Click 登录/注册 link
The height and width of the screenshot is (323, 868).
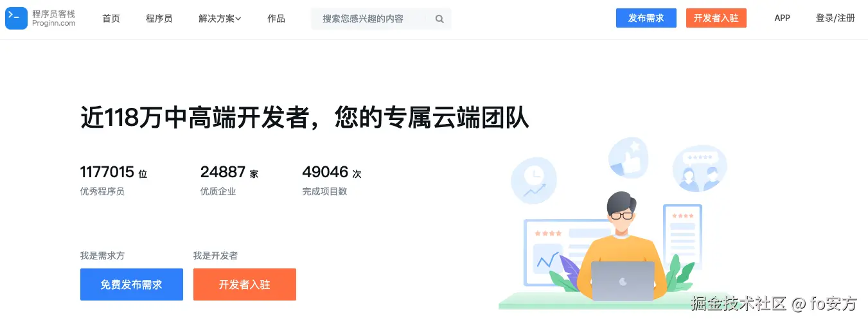835,19
